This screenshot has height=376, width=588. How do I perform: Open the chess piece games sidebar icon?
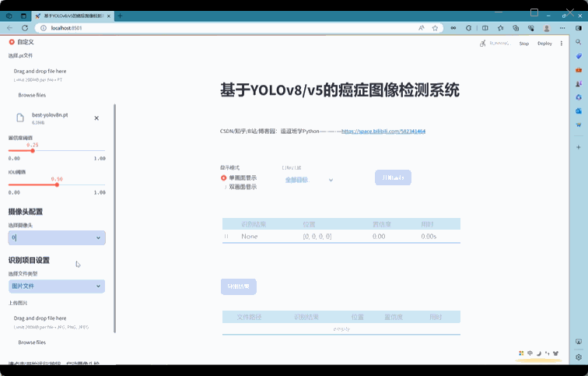pos(578,83)
